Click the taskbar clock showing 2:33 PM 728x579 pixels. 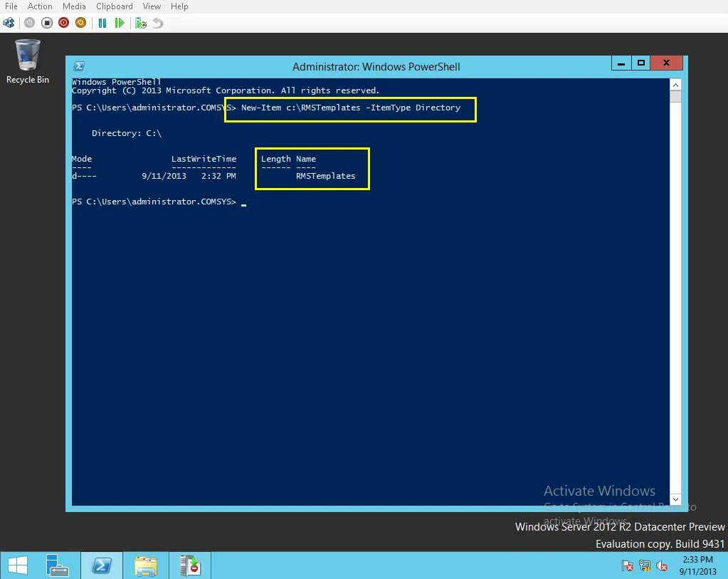click(x=698, y=565)
